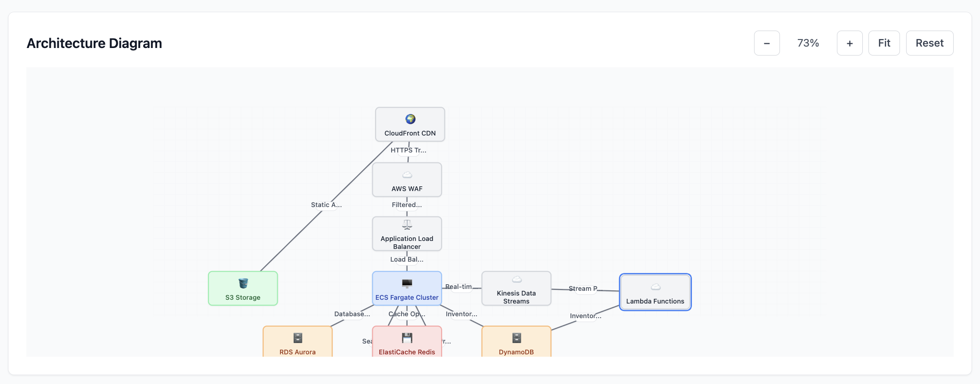Click the cloud icon in Kinesis Data Streams

[516, 280]
